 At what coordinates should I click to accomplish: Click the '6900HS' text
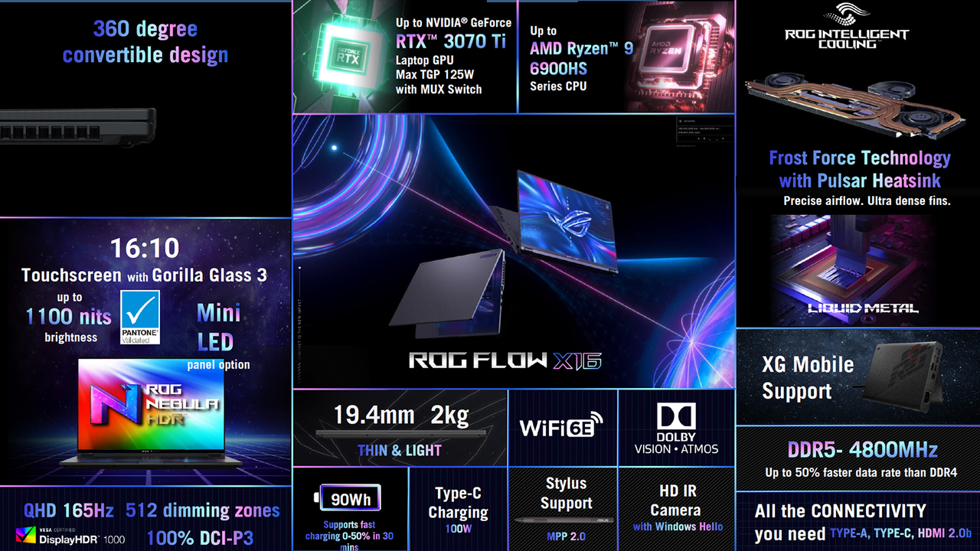[x=558, y=68]
